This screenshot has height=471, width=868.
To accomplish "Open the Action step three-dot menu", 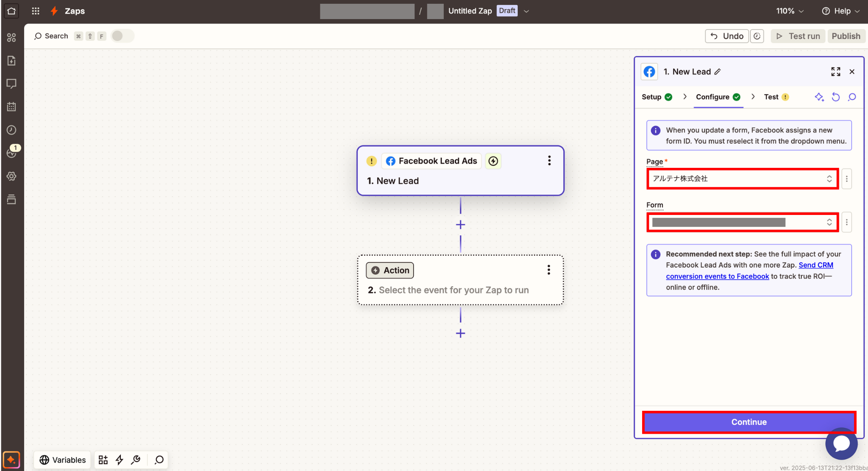I will [548, 270].
